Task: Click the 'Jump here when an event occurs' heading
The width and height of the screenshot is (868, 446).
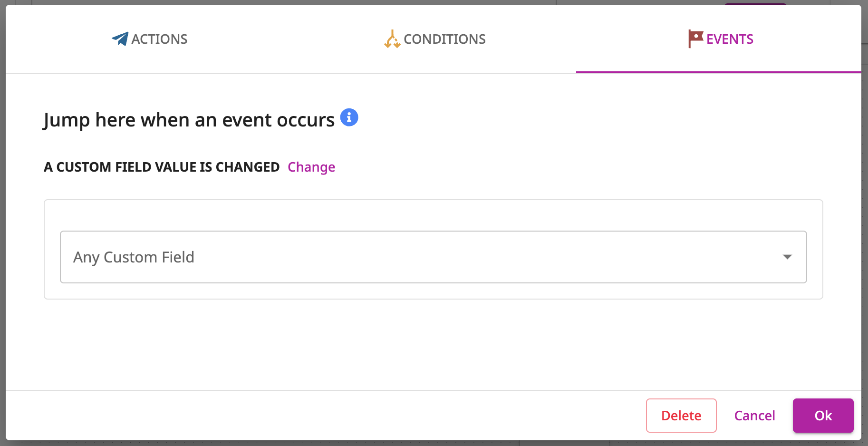Action: pyautogui.click(x=189, y=120)
